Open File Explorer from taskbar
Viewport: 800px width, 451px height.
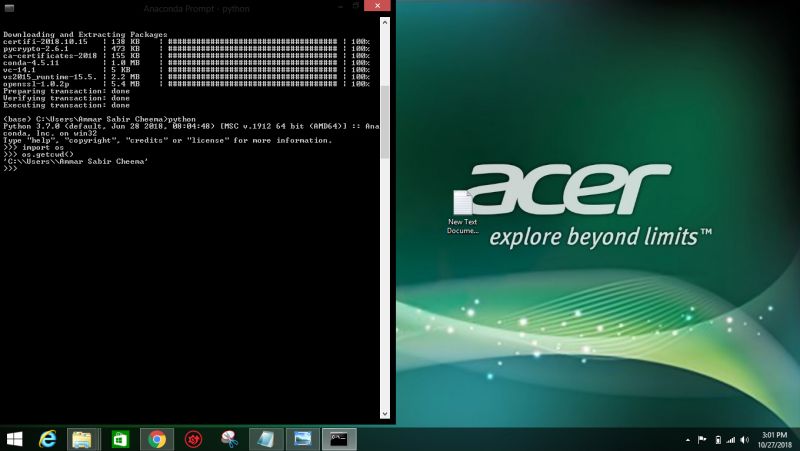pyautogui.click(x=84, y=439)
